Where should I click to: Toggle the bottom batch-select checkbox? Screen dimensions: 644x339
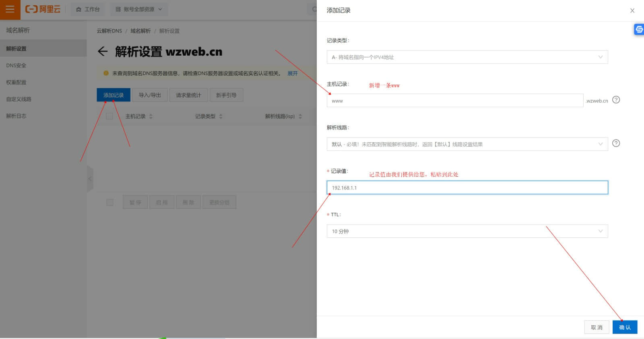[109, 202]
